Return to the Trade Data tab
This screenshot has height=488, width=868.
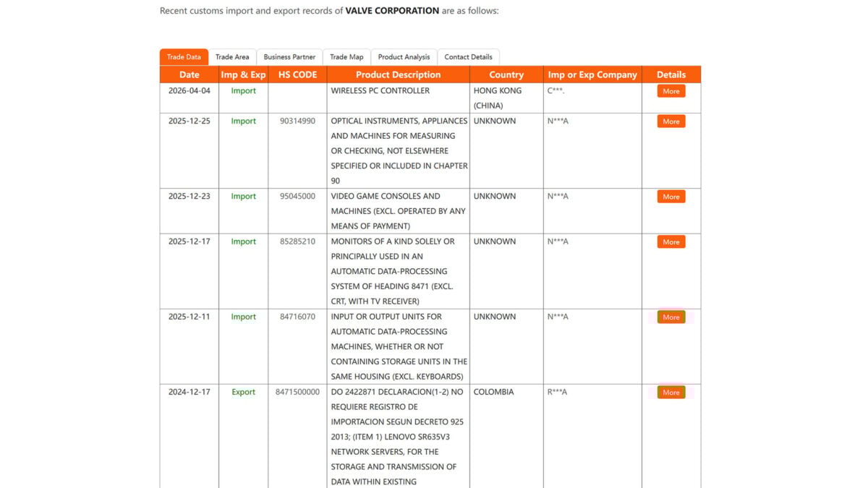pyautogui.click(x=183, y=56)
